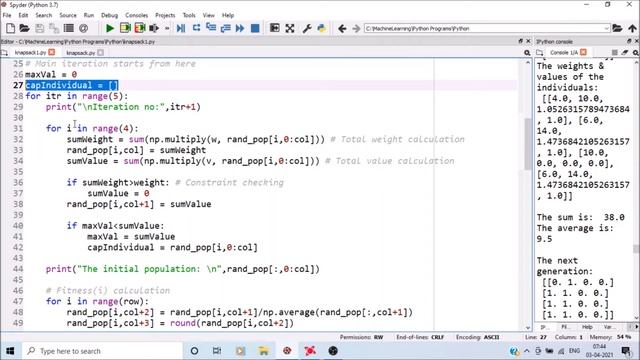
Task: Open editor options magnifier icon
Action: 527,53
